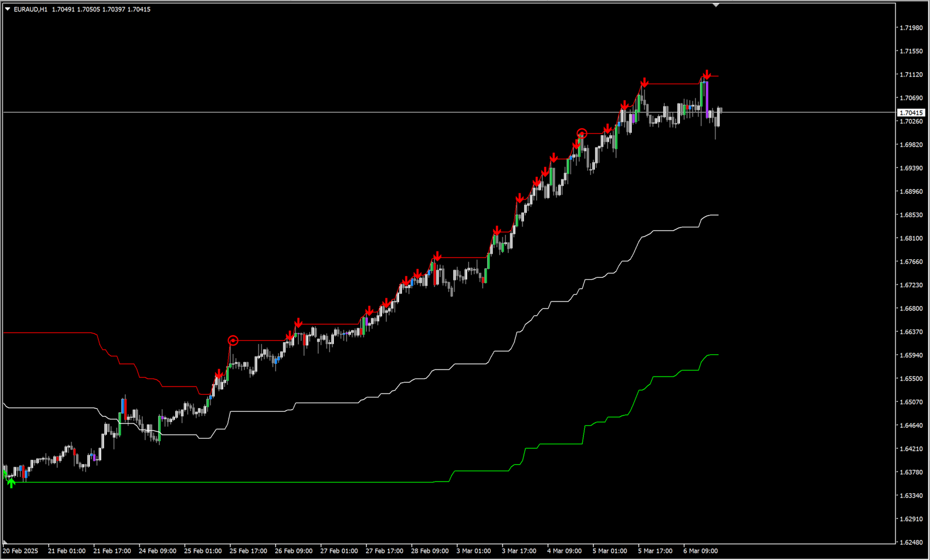
Task: Click the 1.62480 price scale label
Action: click(911, 542)
